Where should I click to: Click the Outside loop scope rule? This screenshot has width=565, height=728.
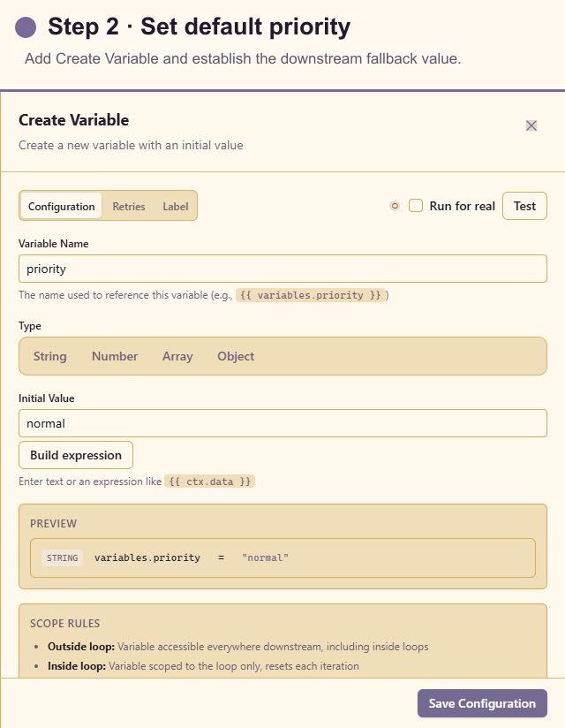(238, 647)
